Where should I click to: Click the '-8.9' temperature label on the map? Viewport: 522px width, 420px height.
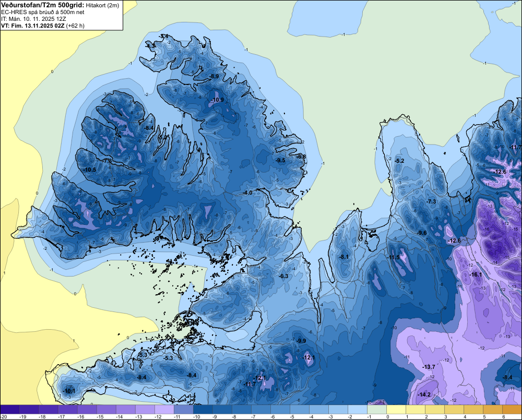coord(213,76)
